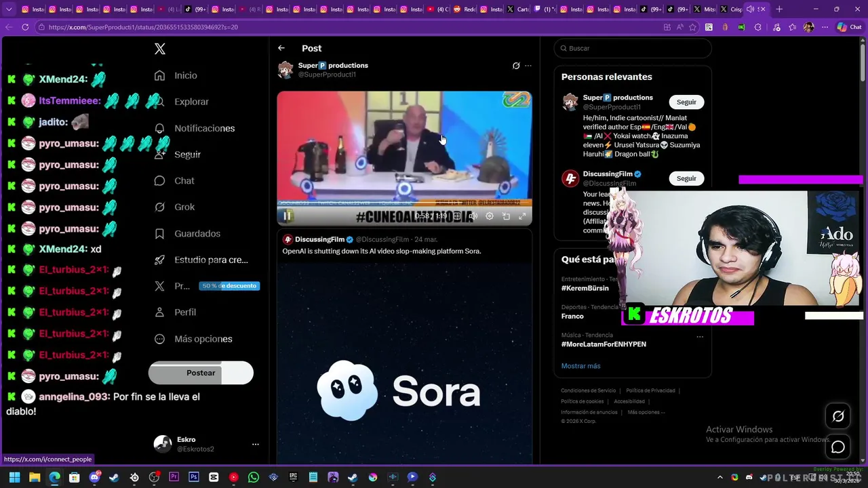The image size is (868, 488).
Task: Open options for #MoreLatamForENHYPEN trend
Action: tap(700, 336)
